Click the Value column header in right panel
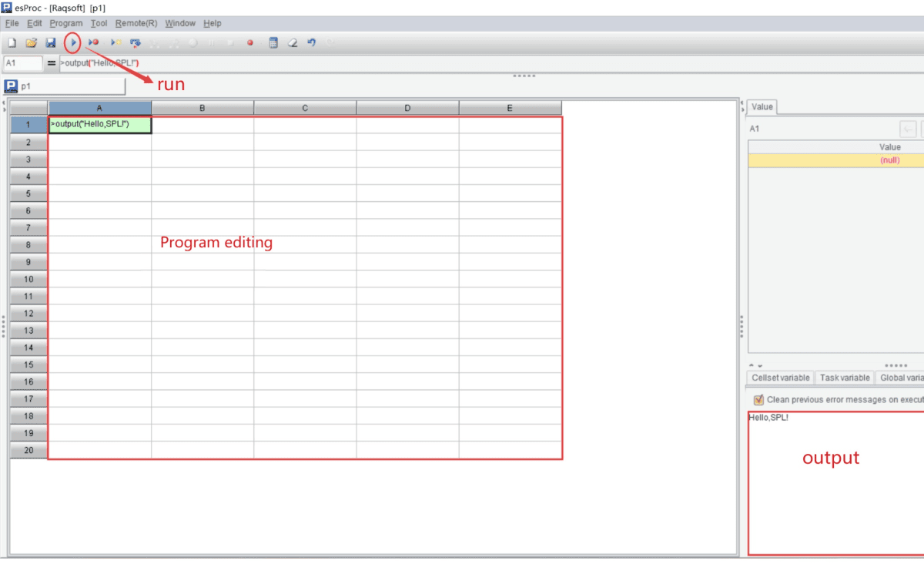The image size is (924, 578). [836, 146]
